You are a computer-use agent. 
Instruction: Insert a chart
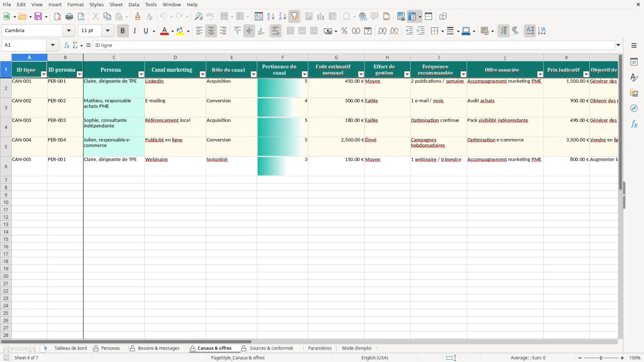click(x=321, y=17)
